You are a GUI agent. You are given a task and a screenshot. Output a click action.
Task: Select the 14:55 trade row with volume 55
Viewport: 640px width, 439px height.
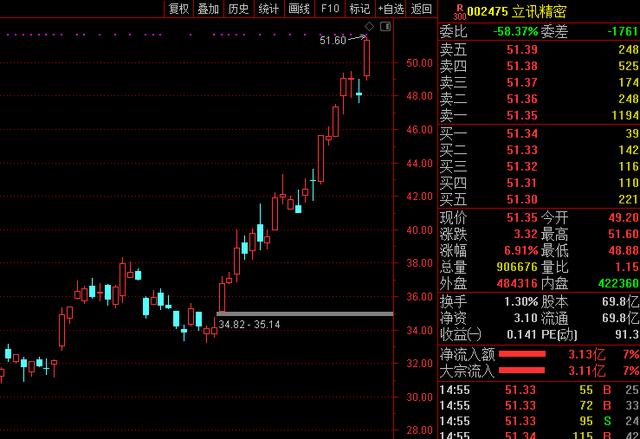(x=539, y=390)
